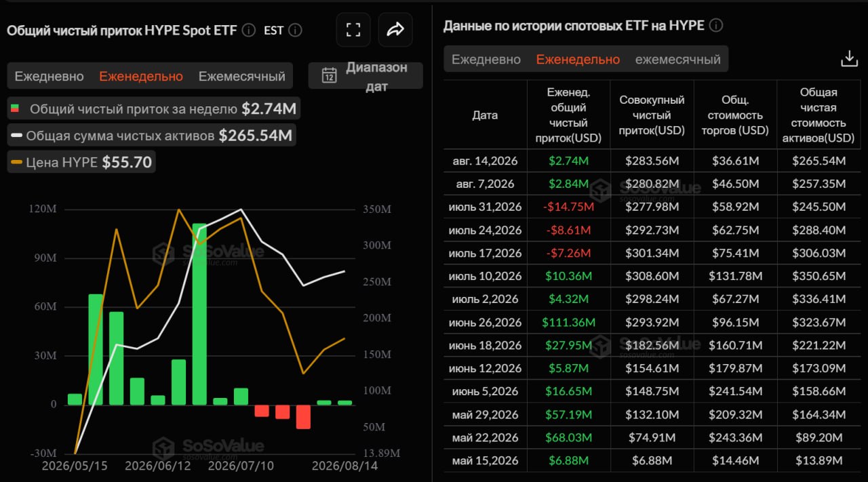868x482 pixels.
Task: Click the Дата column header
Action: [485, 115]
